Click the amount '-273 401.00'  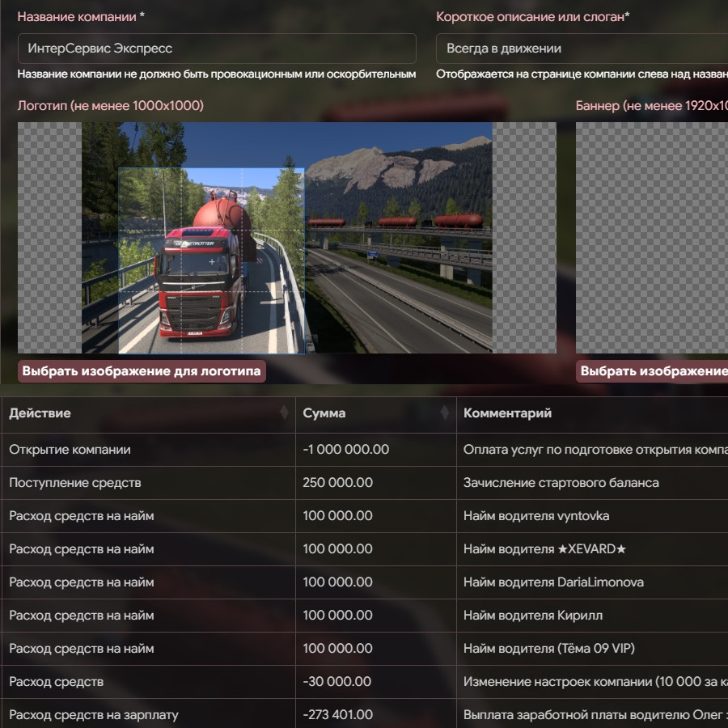337,714
